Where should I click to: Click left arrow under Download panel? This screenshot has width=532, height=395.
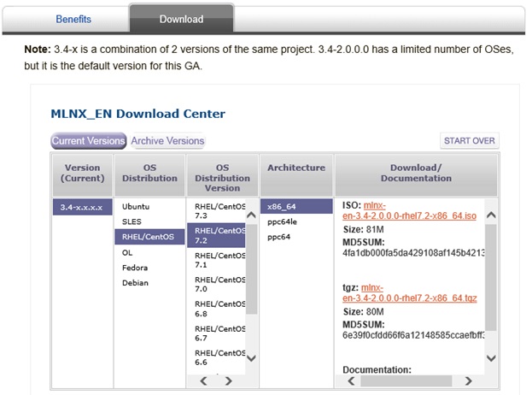tap(352, 381)
